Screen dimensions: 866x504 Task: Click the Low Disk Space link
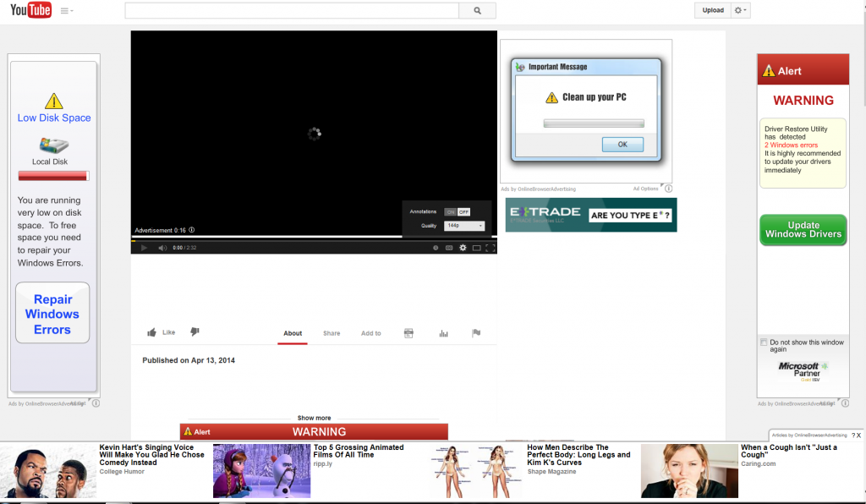coord(54,118)
